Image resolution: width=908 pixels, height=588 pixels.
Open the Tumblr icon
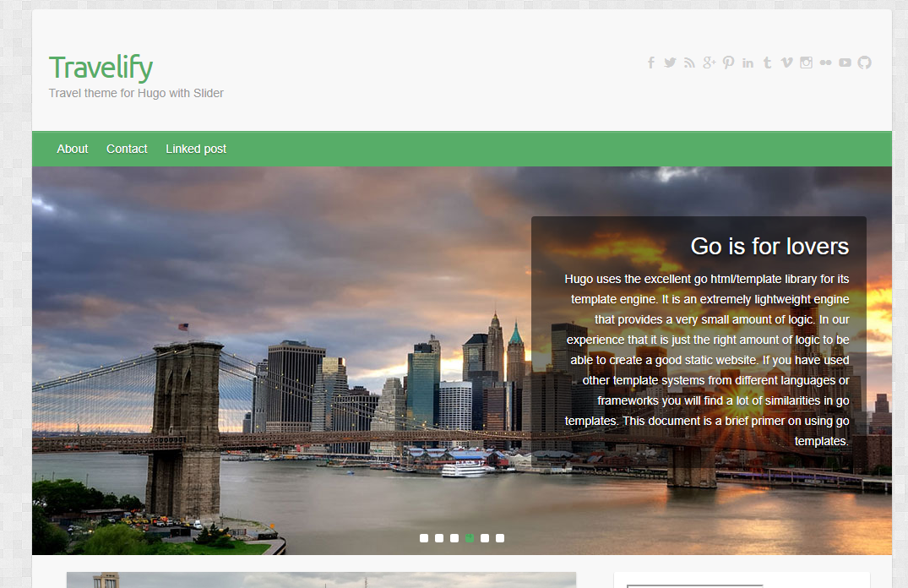click(x=767, y=63)
